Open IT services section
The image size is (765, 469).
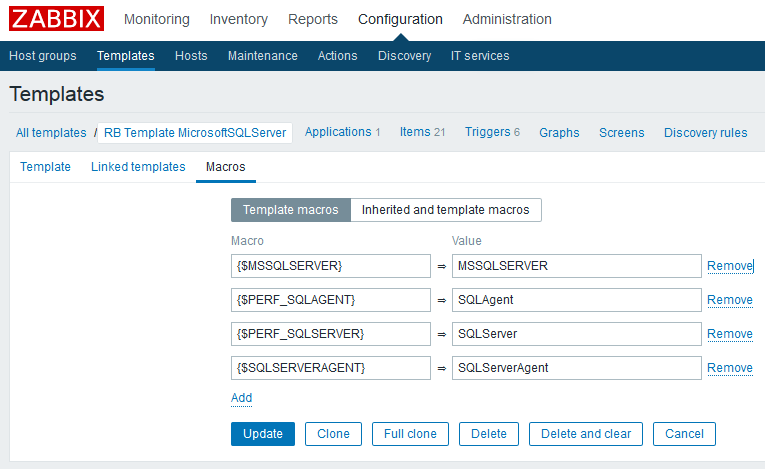pyautogui.click(x=480, y=56)
